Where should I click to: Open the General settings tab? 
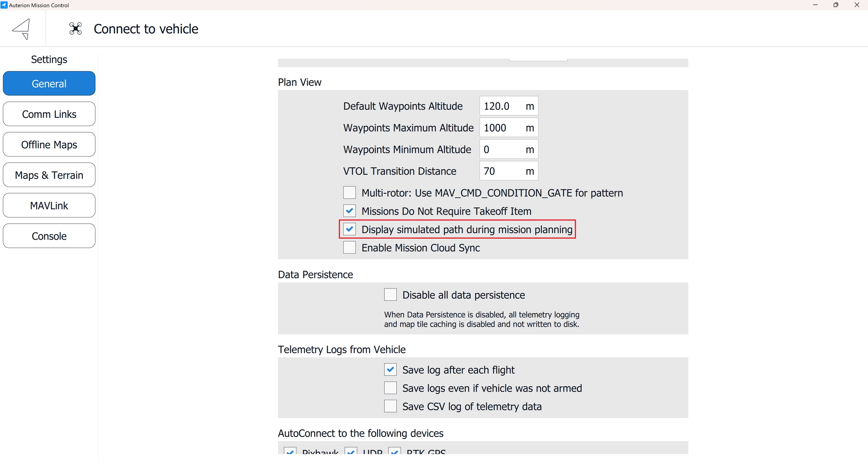coord(49,84)
